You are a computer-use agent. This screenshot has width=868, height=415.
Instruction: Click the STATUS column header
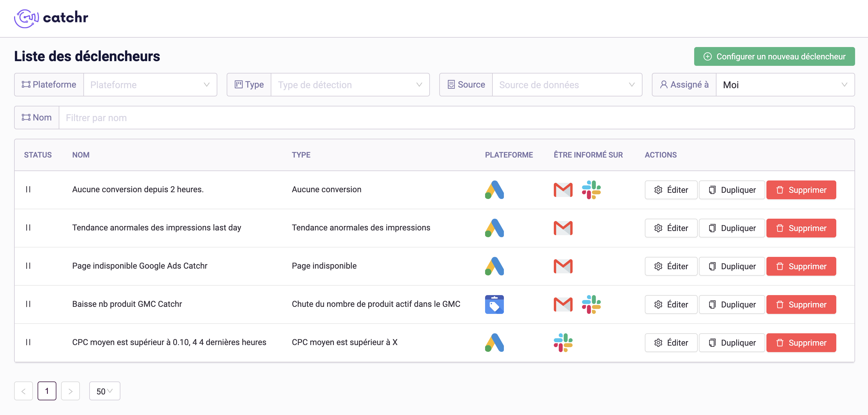(x=38, y=155)
